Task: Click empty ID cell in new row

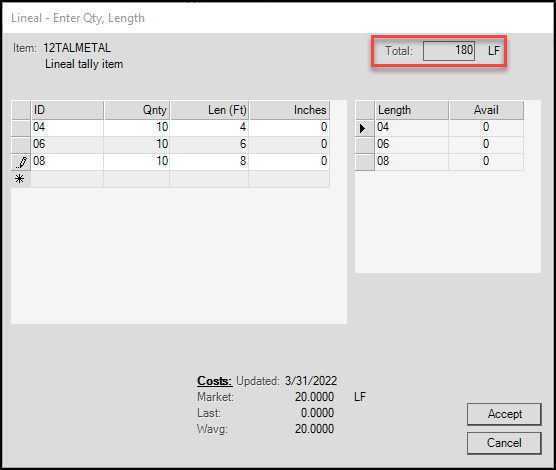Action: (x=67, y=179)
